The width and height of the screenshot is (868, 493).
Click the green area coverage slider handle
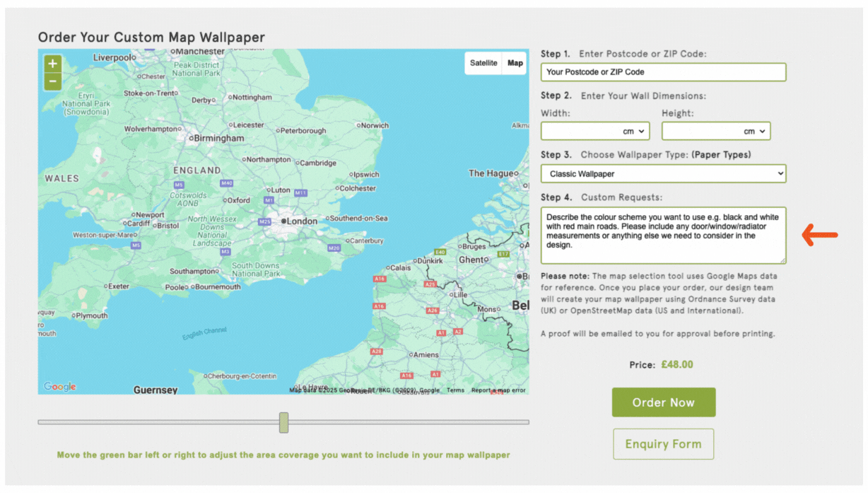[x=283, y=423]
